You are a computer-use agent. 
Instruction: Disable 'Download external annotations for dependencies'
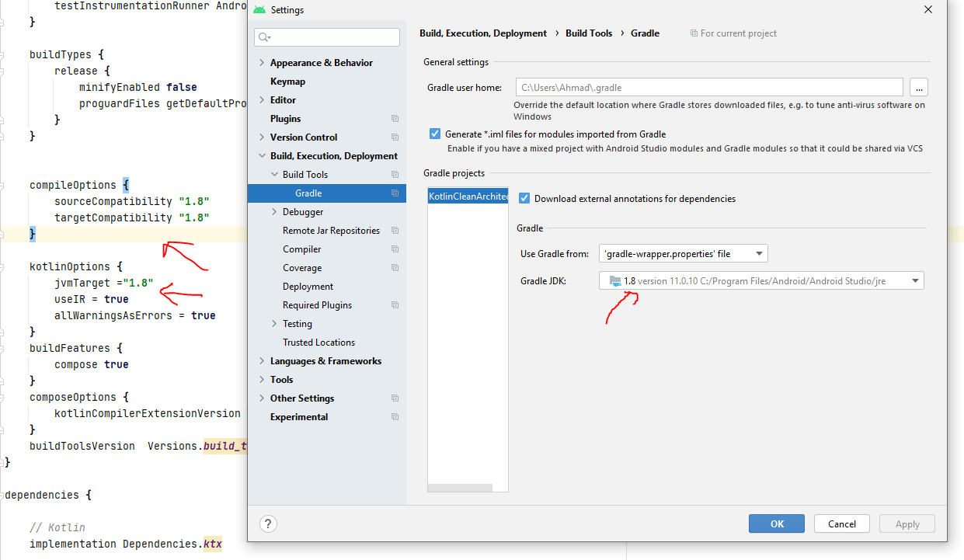pyautogui.click(x=524, y=198)
